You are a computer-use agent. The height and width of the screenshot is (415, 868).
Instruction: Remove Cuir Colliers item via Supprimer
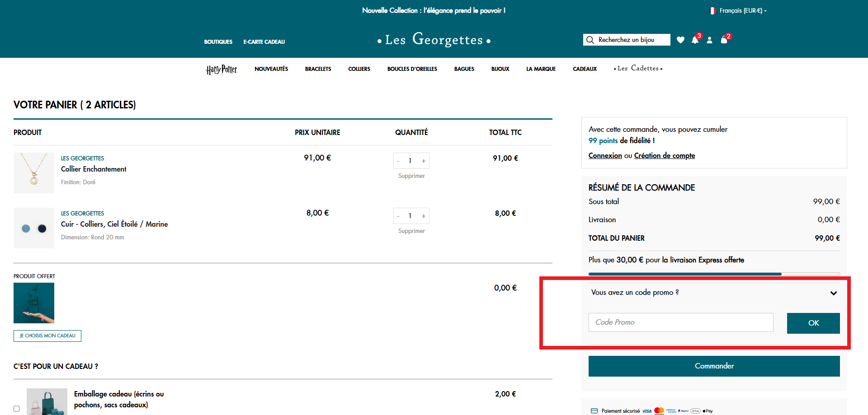point(411,231)
